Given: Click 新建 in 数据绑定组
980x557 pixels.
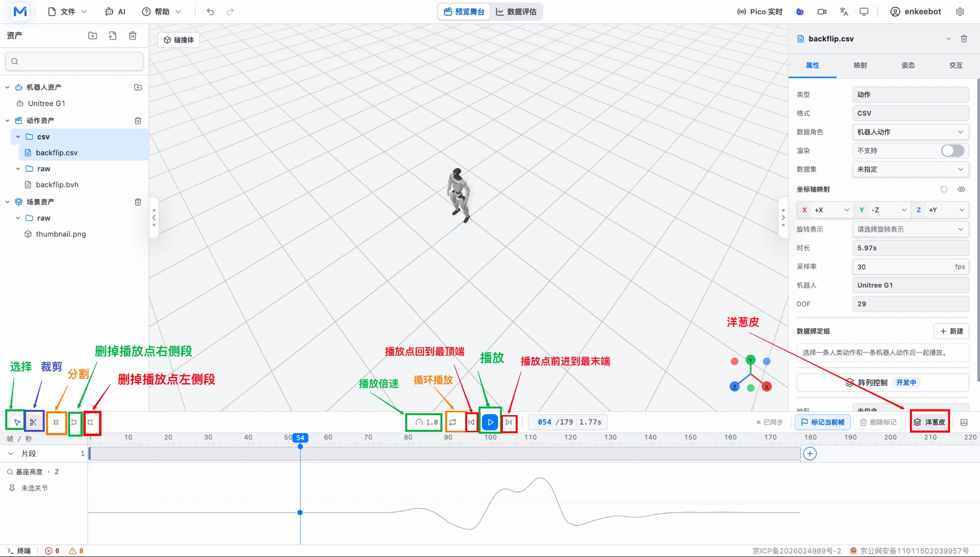Looking at the screenshot, I should pyautogui.click(x=951, y=331).
